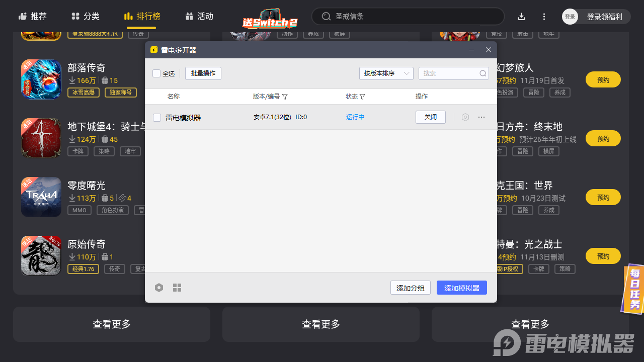Image resolution: width=644 pixels, height=362 pixels.
Task: Click the 添加模拟器 button
Action: click(461, 287)
